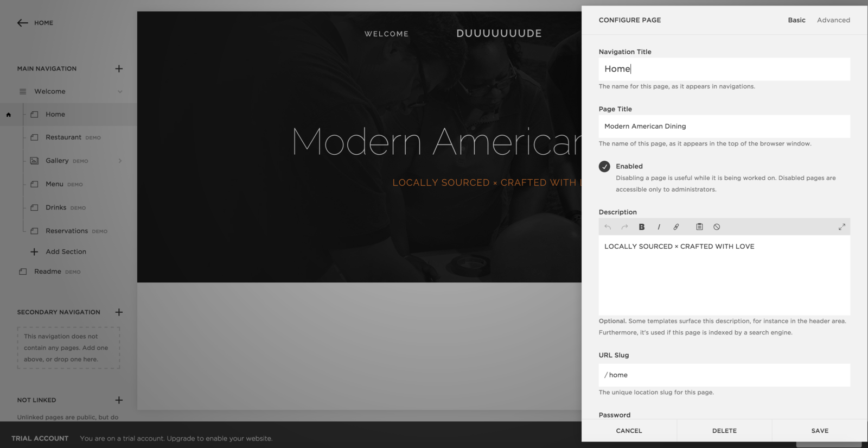The height and width of the screenshot is (448, 868).
Task: Click the CANCEL button
Action: click(x=629, y=431)
